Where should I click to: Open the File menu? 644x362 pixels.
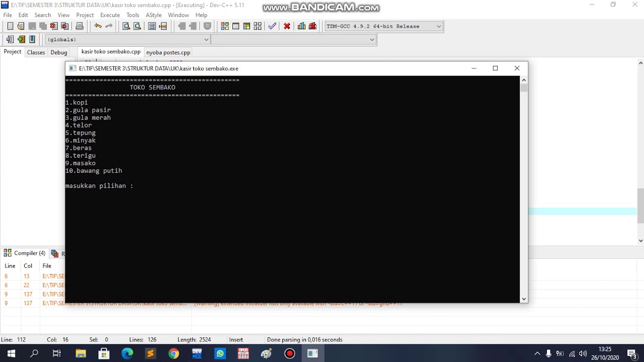point(8,15)
